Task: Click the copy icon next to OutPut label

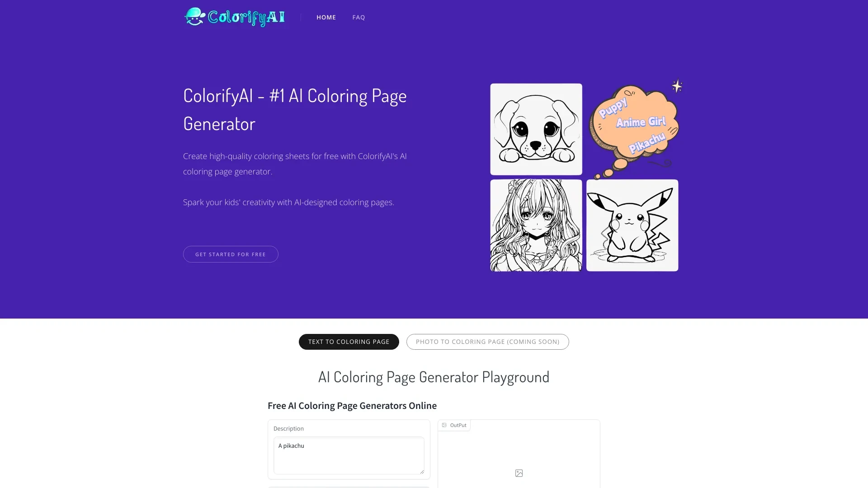Action: (445, 425)
